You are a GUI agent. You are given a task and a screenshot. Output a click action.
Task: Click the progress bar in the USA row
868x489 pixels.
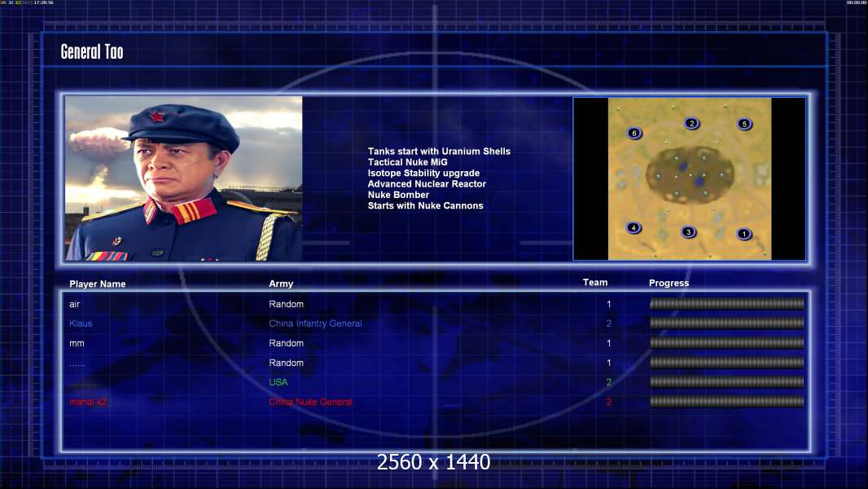(x=727, y=381)
